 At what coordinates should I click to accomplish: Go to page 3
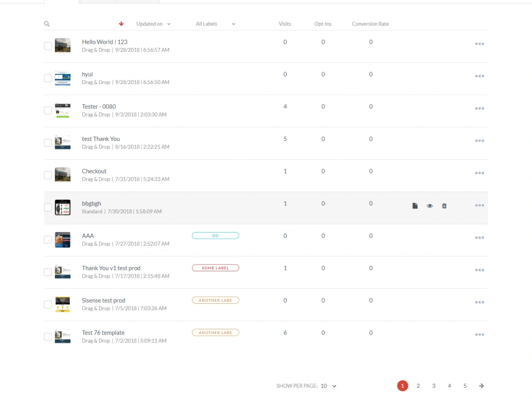(434, 386)
